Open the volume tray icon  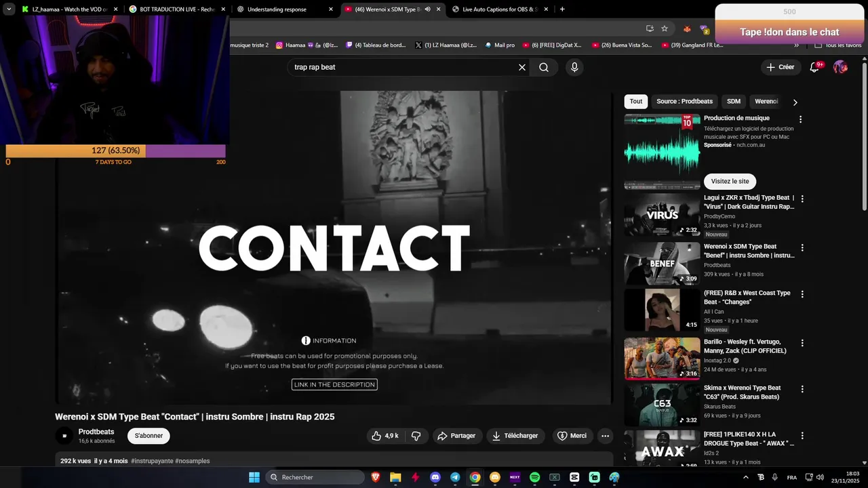tap(820, 477)
